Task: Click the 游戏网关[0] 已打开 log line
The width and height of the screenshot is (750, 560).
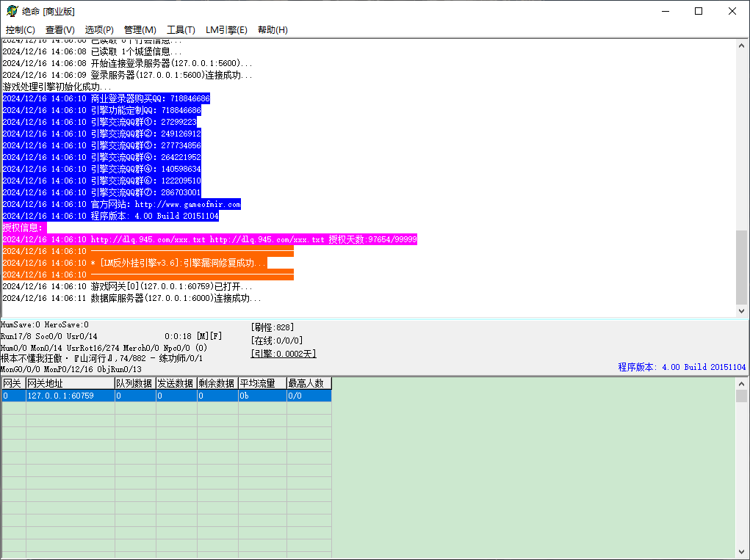Action: [127, 286]
